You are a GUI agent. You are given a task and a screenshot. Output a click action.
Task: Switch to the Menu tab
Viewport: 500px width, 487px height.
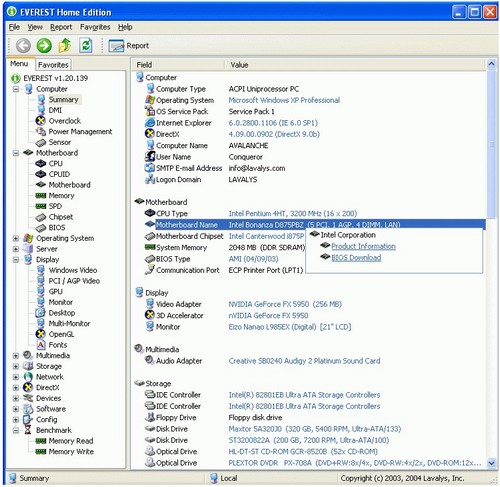[x=19, y=63]
